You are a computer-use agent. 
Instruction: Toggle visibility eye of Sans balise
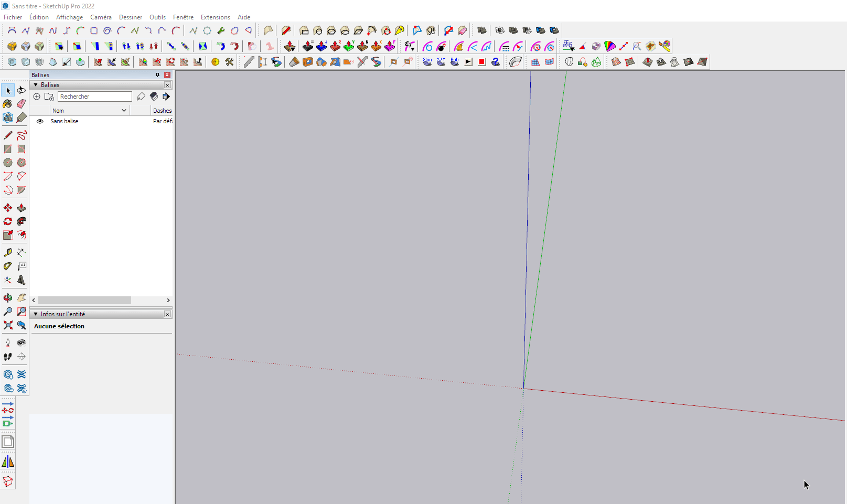[x=40, y=121]
